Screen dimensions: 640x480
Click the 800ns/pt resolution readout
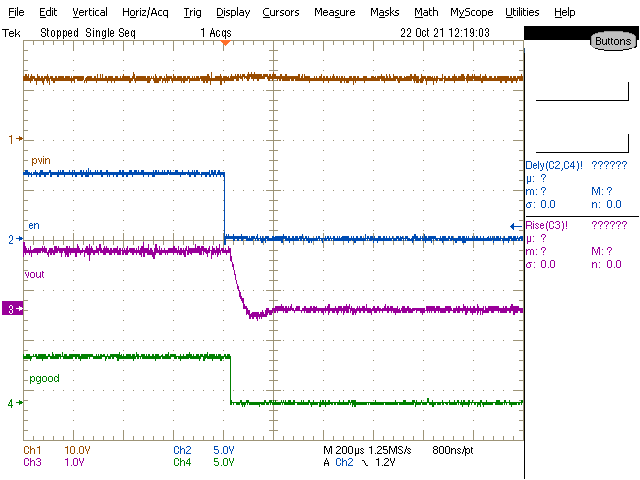coord(453,450)
